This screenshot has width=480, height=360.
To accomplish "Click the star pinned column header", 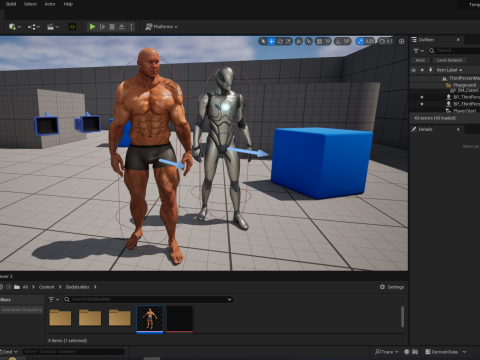I will click(x=422, y=70).
